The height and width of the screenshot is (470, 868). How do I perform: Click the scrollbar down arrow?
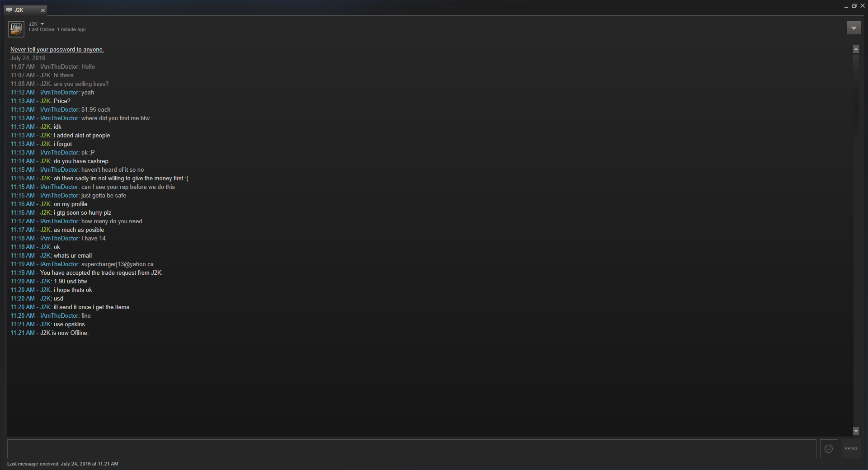pos(856,431)
